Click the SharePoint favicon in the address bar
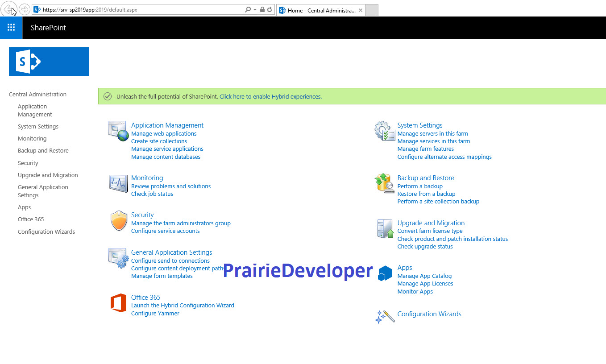 (37, 9)
